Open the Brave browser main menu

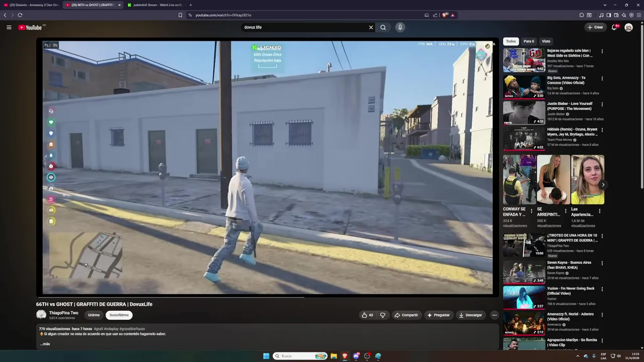(639, 15)
